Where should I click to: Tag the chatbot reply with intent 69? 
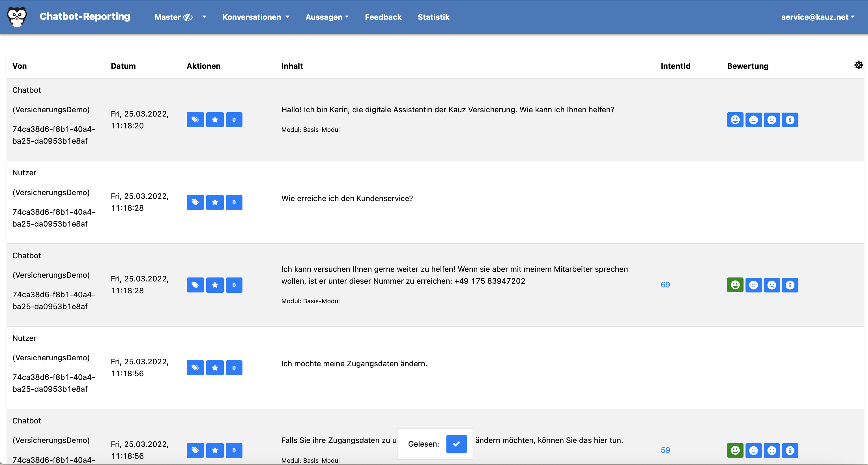click(195, 285)
